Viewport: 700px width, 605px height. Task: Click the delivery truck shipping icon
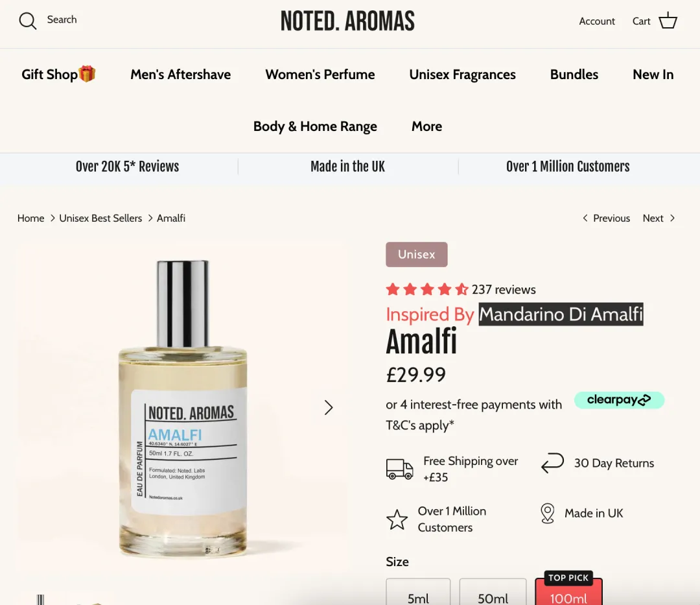(399, 469)
